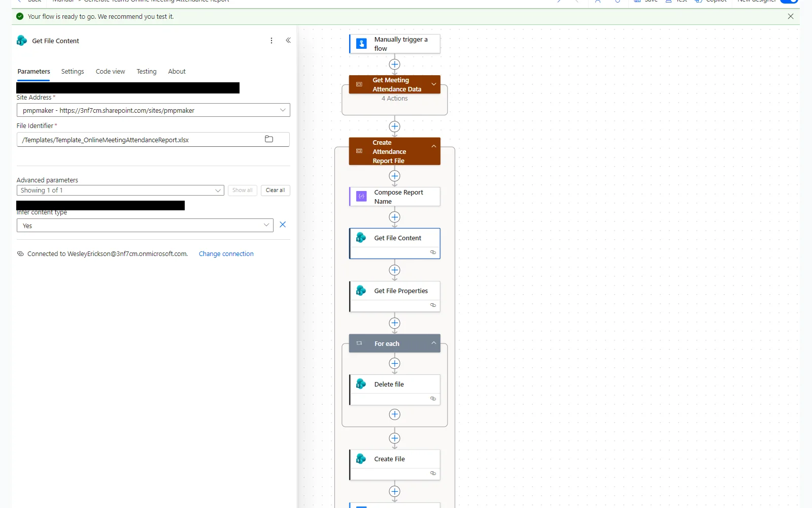Select the 'Delete file' action
This screenshot has width=812, height=508.
coord(395,390)
